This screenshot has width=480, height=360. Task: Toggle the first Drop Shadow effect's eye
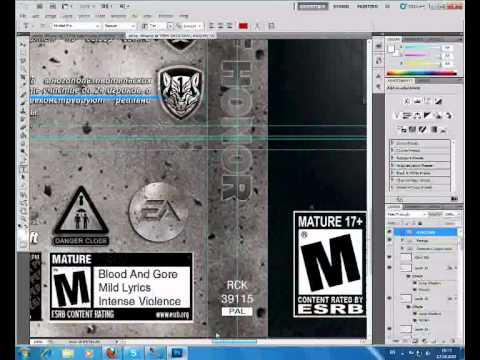(x=415, y=283)
